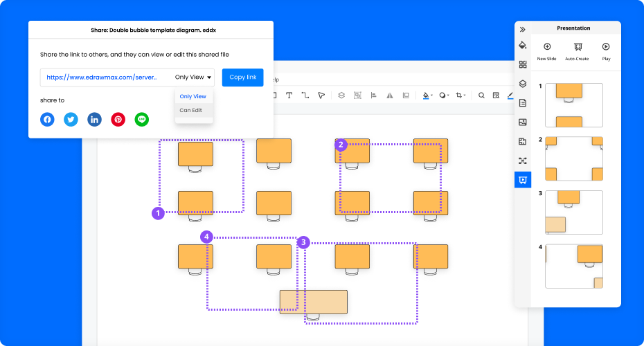Expand the fill color dropdown arrow
644x346 pixels.
coord(433,95)
